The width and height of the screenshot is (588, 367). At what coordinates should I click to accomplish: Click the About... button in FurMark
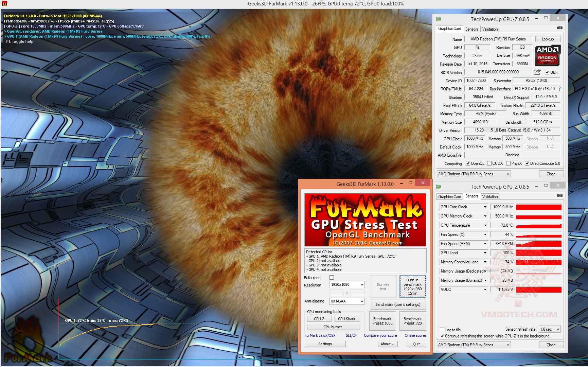pos(387,344)
